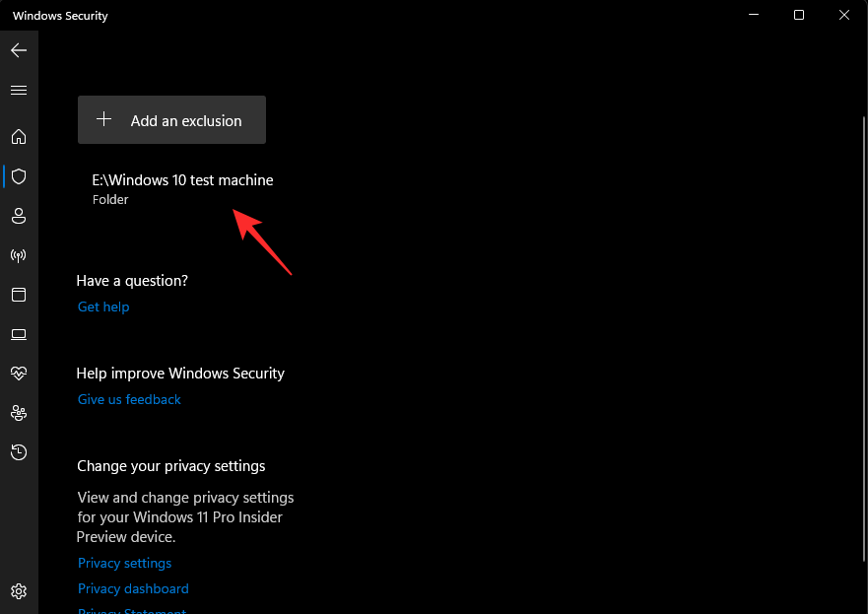Go to Home in the sidebar
Screen dimensions: 868x614
[19, 137]
